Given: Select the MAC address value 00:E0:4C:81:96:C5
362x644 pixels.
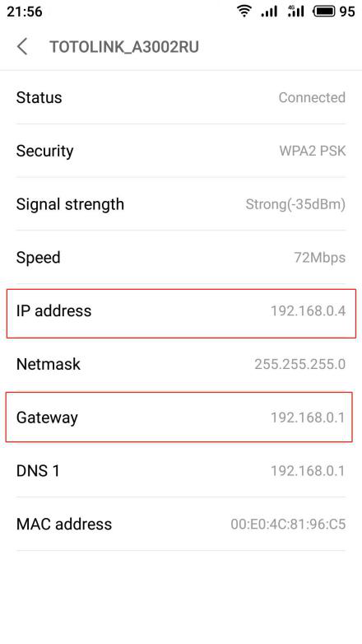Looking at the screenshot, I should point(288,524).
